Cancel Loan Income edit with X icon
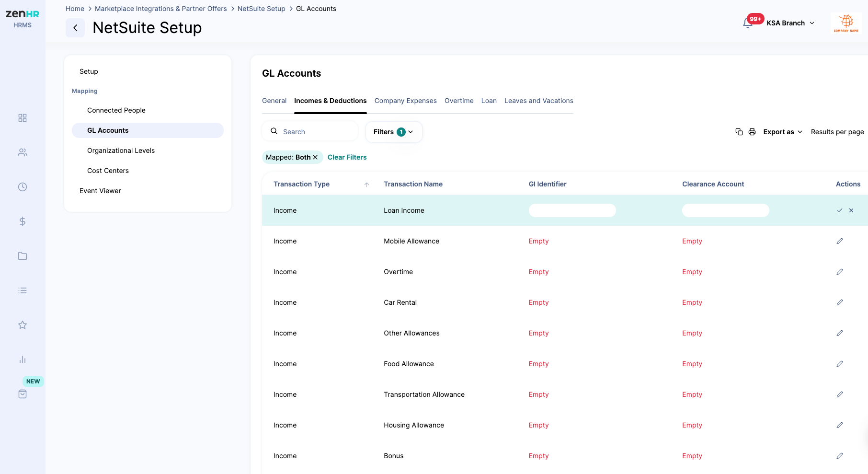Screen dimensions: 868x474 tap(851, 210)
